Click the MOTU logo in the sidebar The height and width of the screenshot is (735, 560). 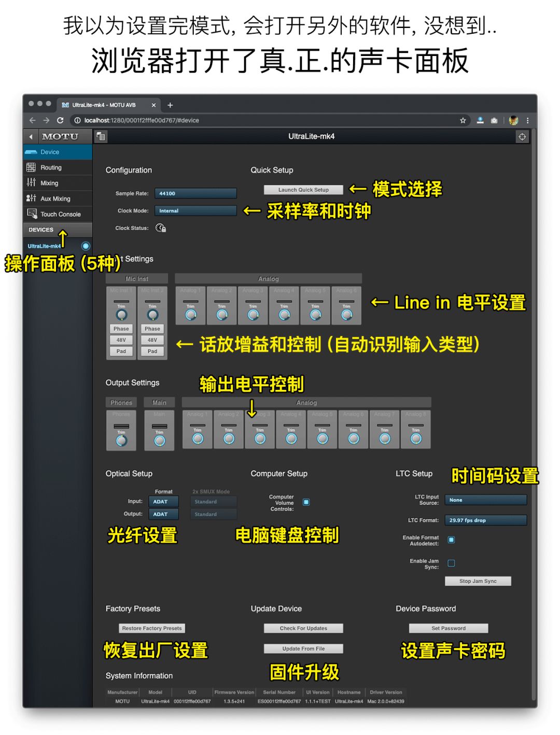pyautogui.click(x=60, y=137)
